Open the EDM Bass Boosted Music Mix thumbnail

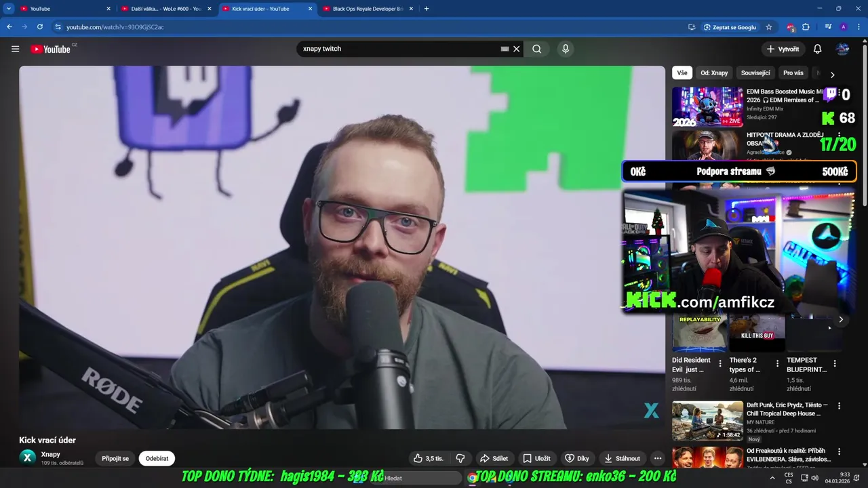[x=707, y=106]
